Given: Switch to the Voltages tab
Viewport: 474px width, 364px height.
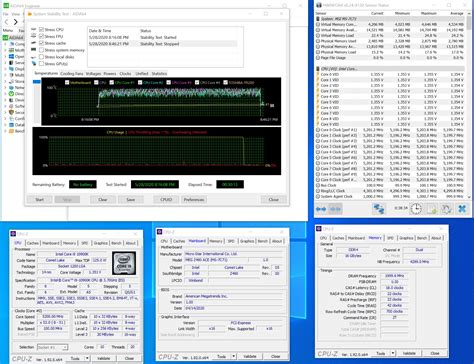Looking at the screenshot, I should pos(93,74).
